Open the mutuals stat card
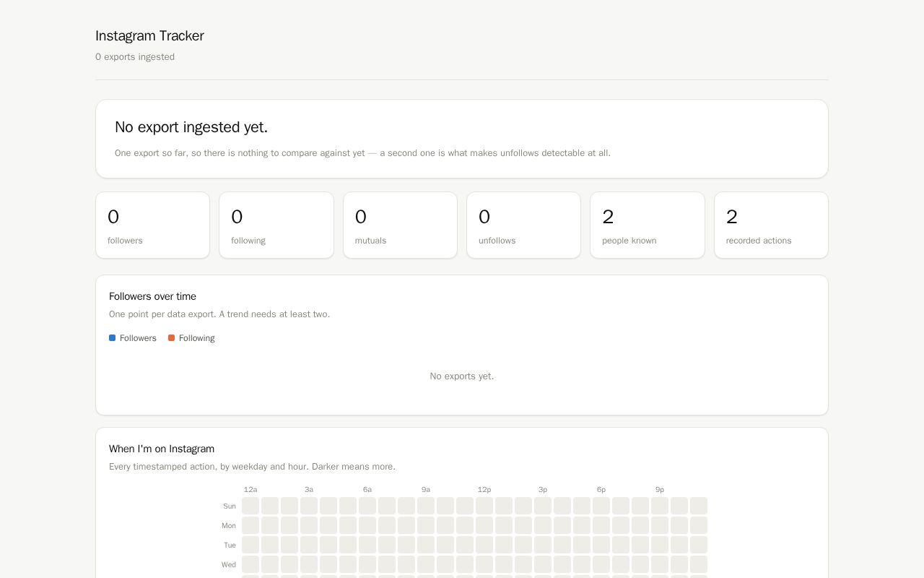Viewport: 924px width, 578px height. click(400, 225)
